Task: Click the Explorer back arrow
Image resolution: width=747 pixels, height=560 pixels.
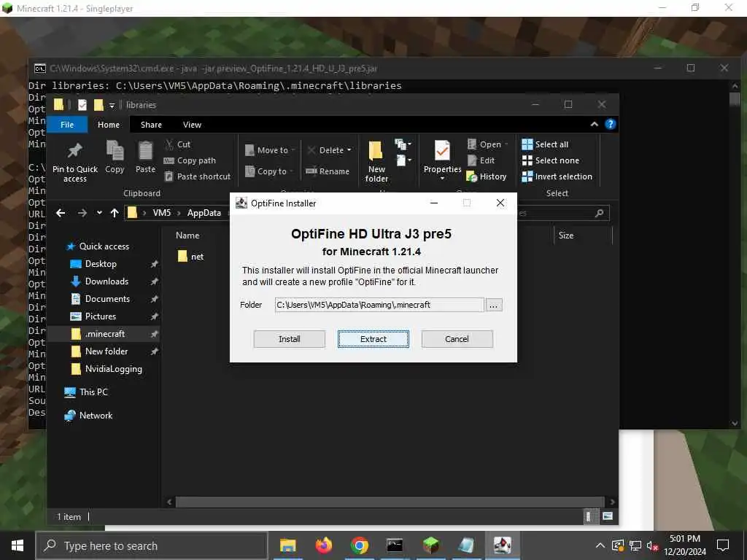Action: coord(61,213)
